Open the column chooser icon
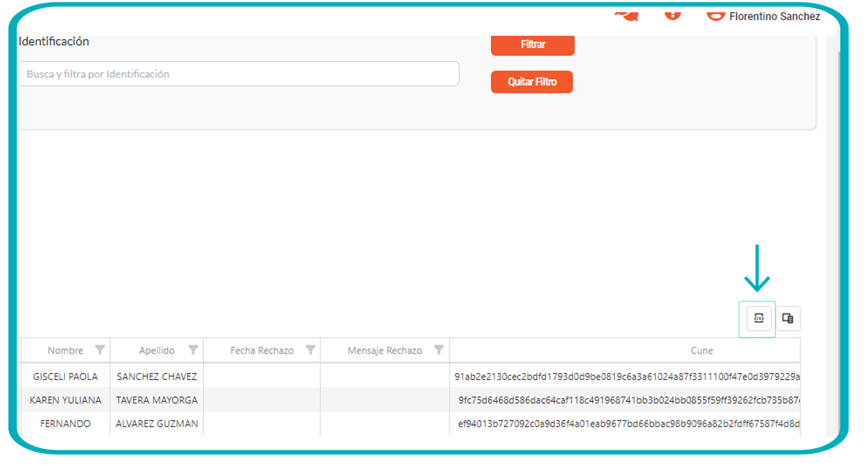868x465 pixels. tap(787, 318)
